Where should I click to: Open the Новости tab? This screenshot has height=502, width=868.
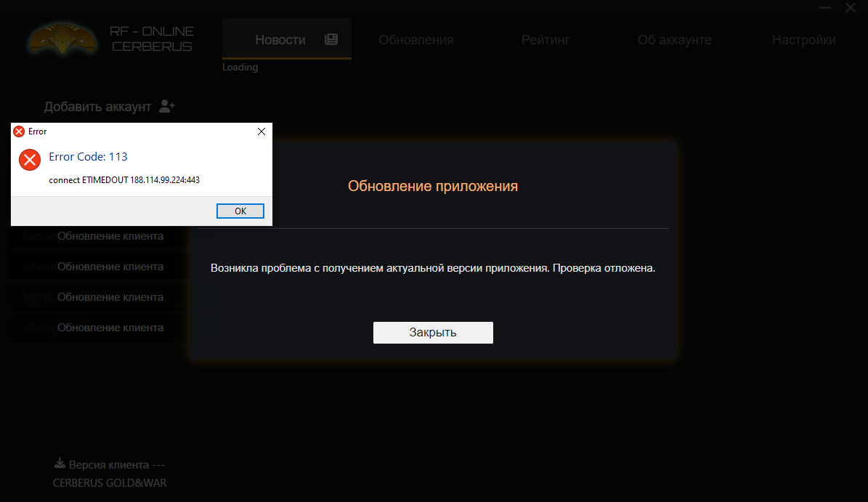point(287,39)
